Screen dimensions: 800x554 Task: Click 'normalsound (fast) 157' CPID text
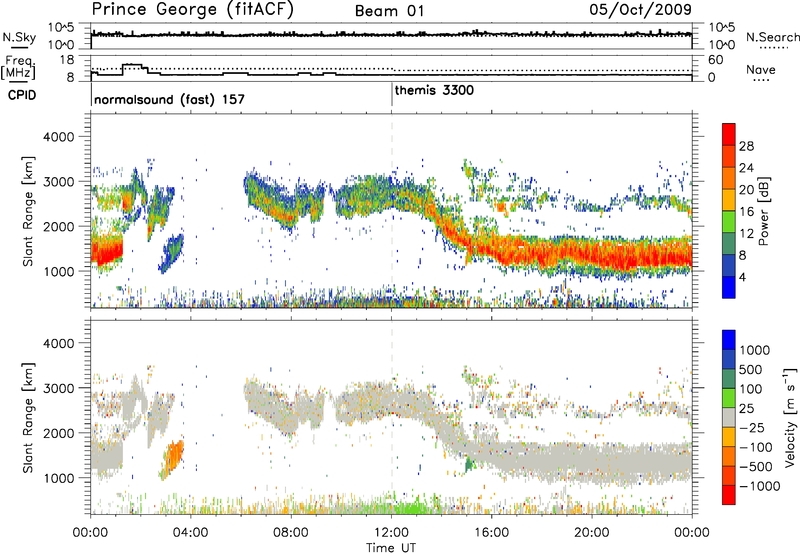pos(169,99)
